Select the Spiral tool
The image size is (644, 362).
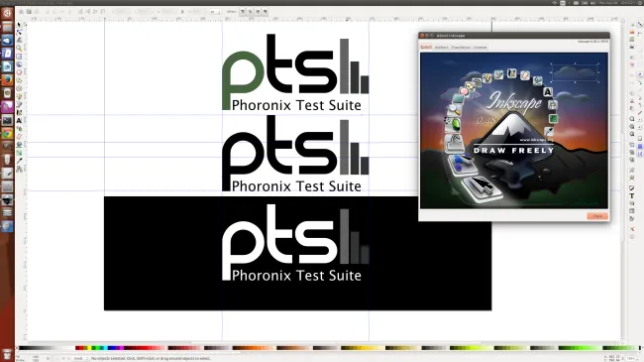(x=19, y=88)
